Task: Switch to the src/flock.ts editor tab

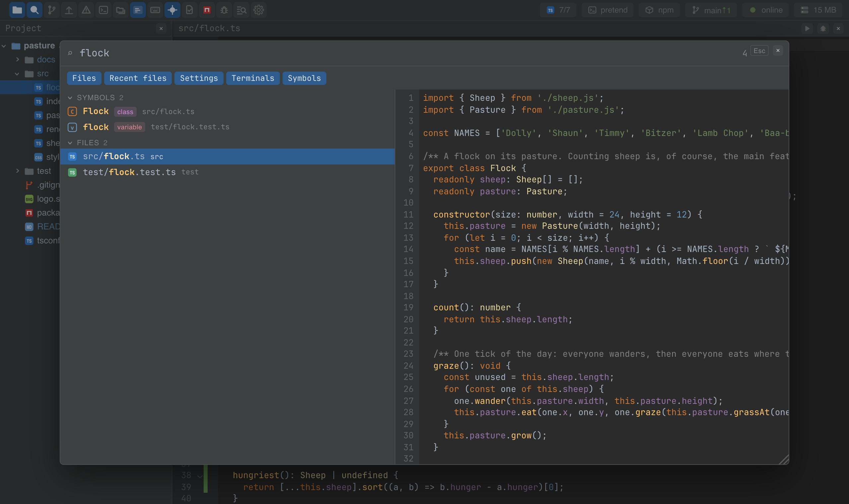Action: pyautogui.click(x=209, y=29)
